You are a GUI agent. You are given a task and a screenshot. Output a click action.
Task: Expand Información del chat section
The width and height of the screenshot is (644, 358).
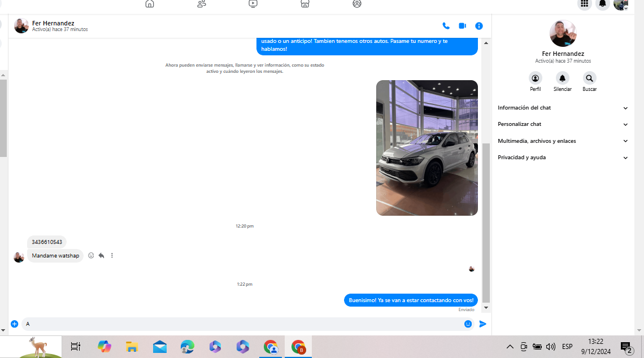click(563, 108)
